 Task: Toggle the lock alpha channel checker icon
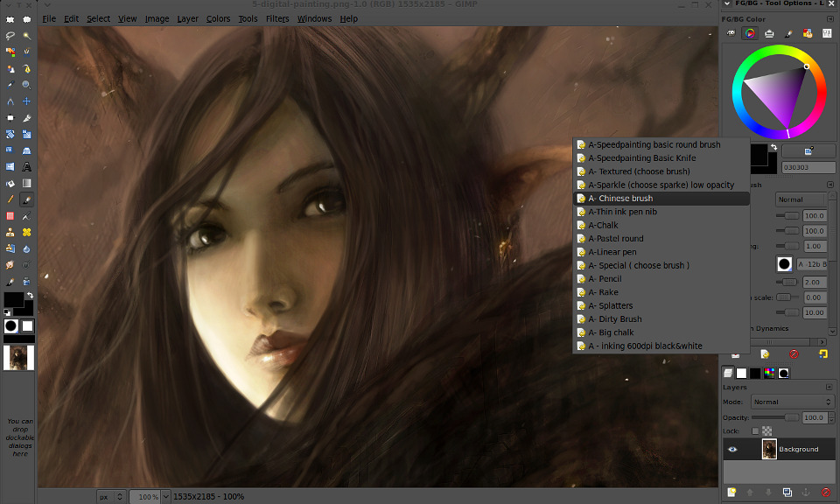[x=767, y=431]
